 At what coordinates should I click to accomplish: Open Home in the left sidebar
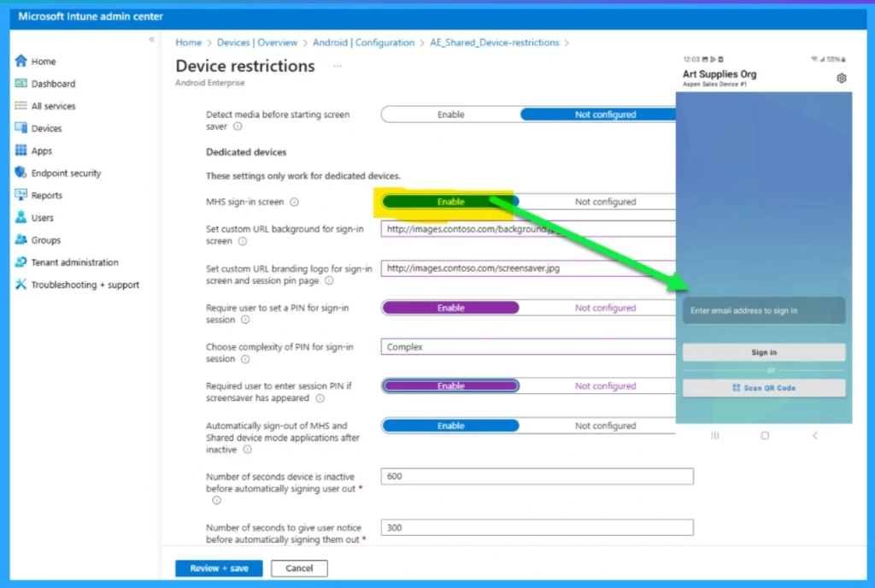(44, 62)
